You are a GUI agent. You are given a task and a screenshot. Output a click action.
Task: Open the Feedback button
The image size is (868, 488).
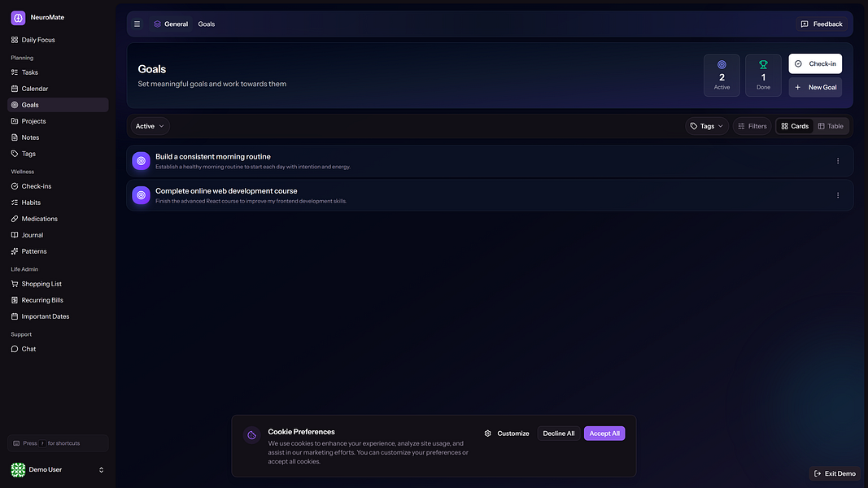[x=822, y=24]
